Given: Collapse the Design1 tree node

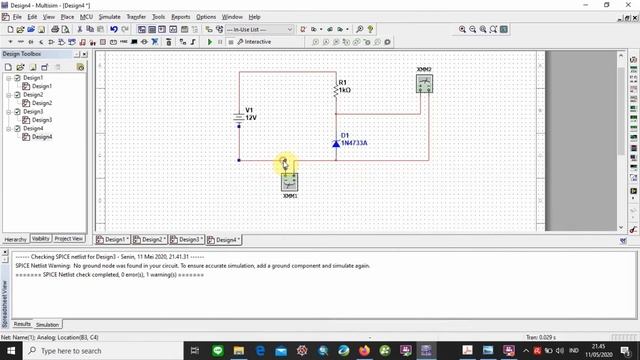Looking at the screenshot, I should (x=9, y=78).
